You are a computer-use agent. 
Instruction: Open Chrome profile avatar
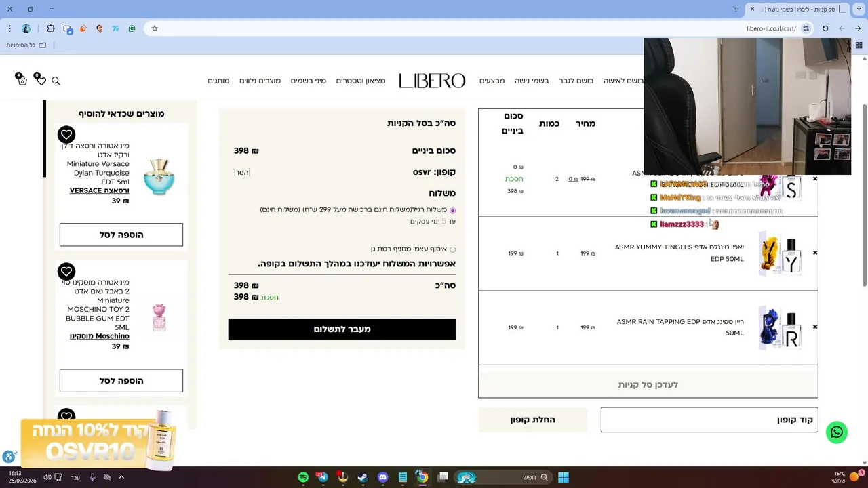point(26,28)
